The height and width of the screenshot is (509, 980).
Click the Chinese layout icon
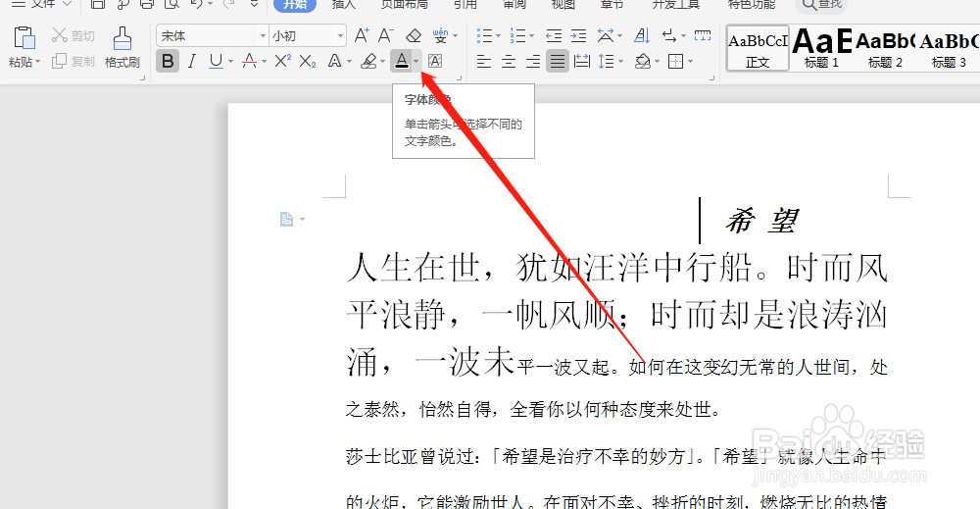tap(605, 35)
